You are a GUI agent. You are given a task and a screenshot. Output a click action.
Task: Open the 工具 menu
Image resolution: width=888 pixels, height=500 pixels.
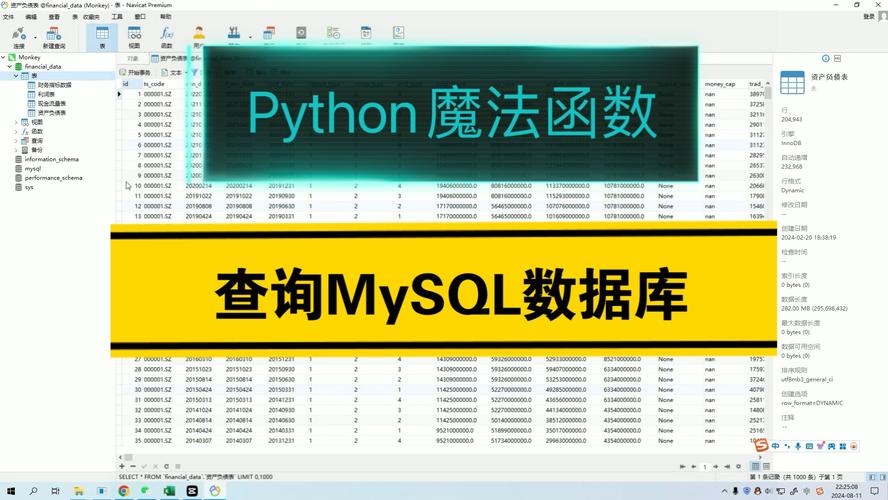(x=117, y=16)
